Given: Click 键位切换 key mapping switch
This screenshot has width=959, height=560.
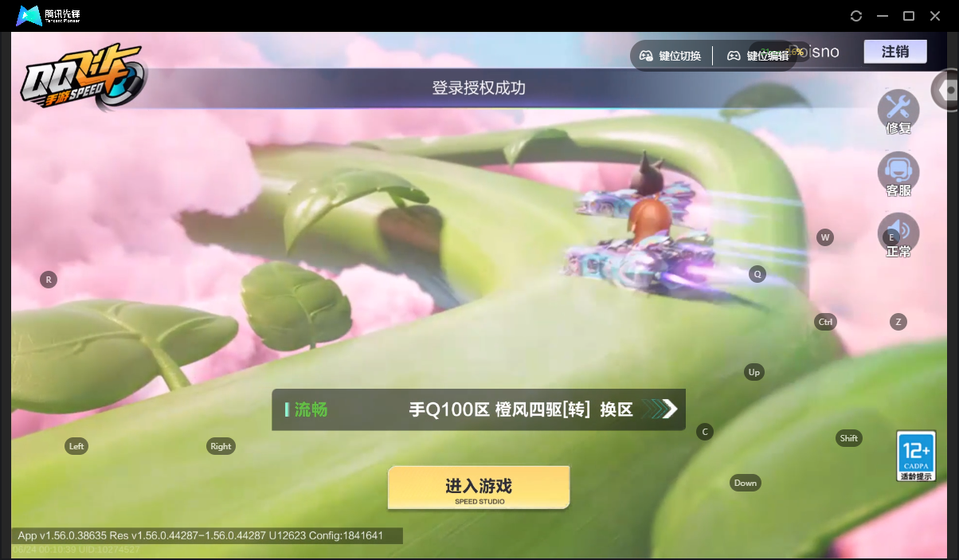Looking at the screenshot, I should coord(671,56).
